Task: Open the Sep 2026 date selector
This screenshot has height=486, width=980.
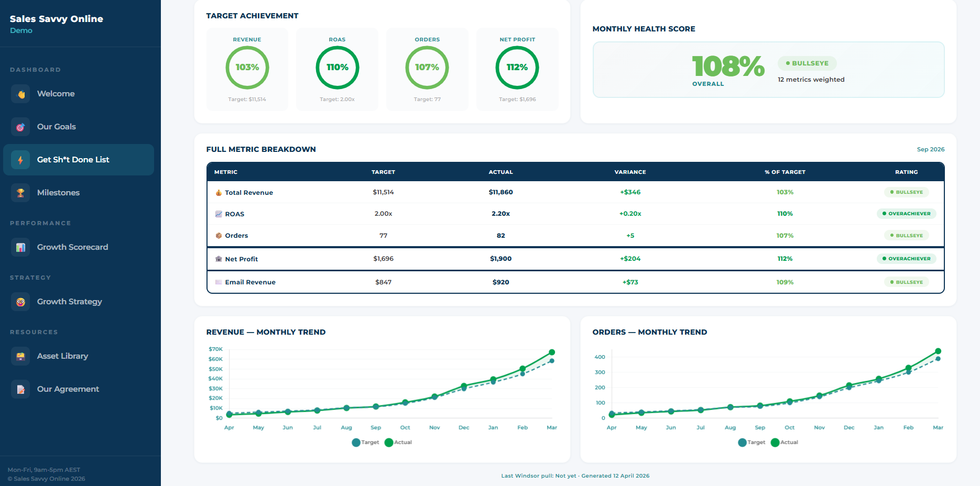Action: coord(930,149)
